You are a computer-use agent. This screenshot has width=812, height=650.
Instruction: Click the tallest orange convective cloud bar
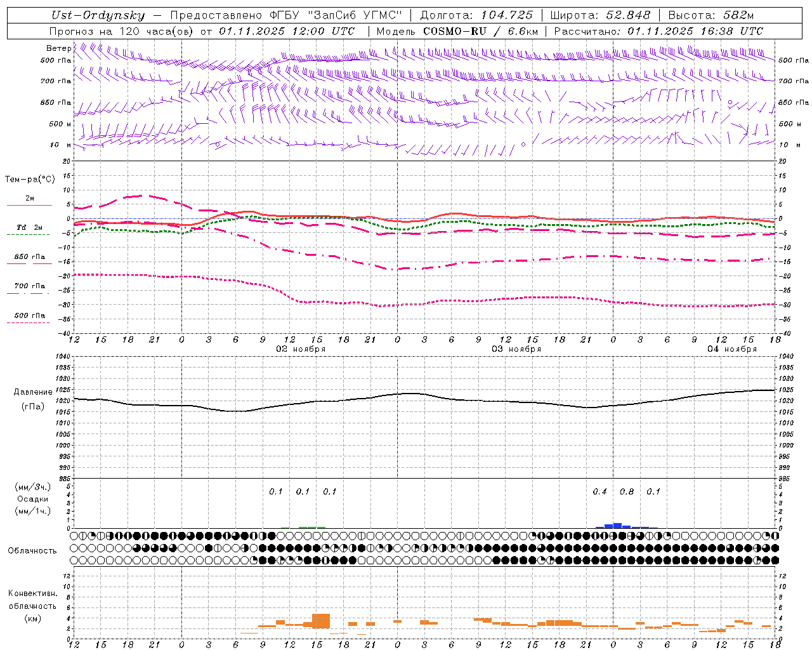(x=321, y=621)
